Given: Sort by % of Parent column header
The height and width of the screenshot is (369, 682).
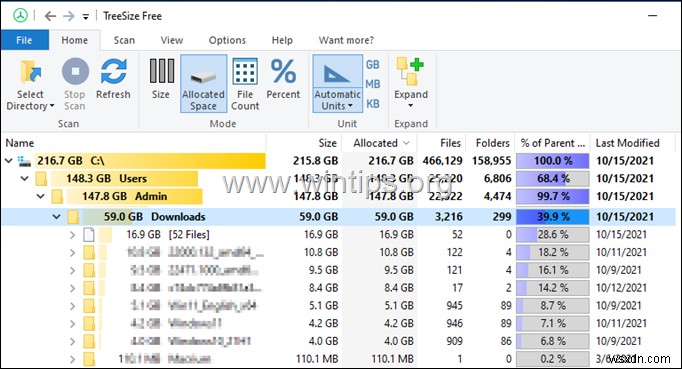Looking at the screenshot, I should 552,143.
